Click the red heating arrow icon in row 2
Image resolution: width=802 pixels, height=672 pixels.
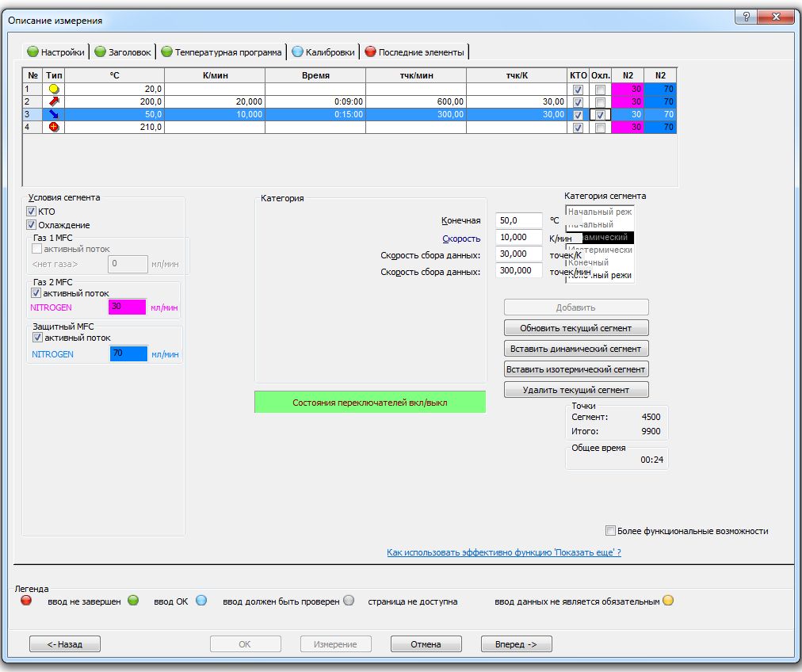54,102
